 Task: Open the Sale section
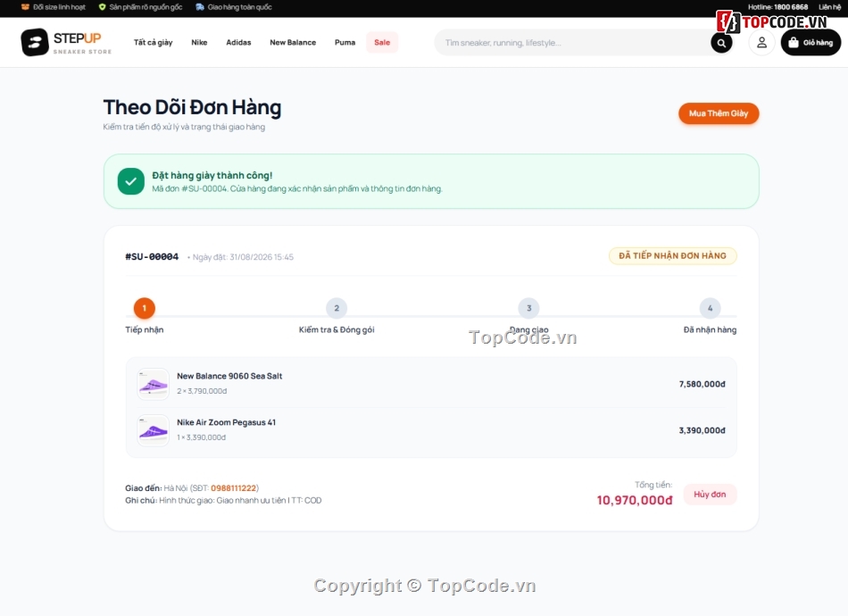[382, 42]
